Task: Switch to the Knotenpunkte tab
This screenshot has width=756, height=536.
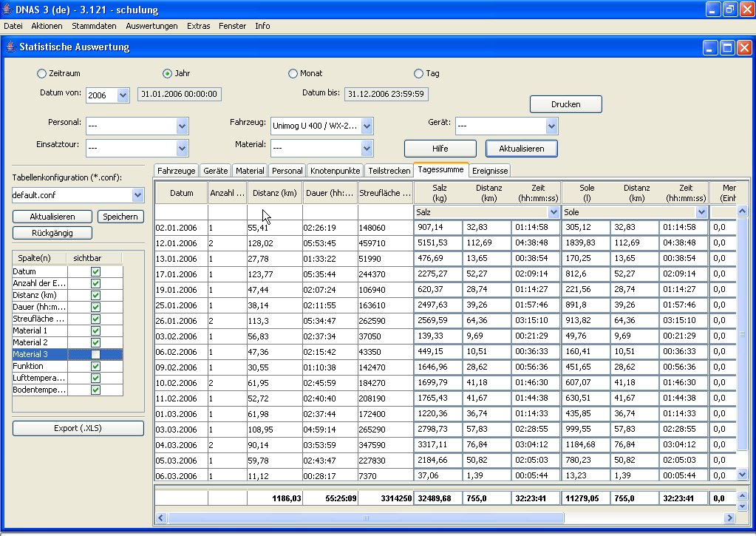Action: click(336, 171)
